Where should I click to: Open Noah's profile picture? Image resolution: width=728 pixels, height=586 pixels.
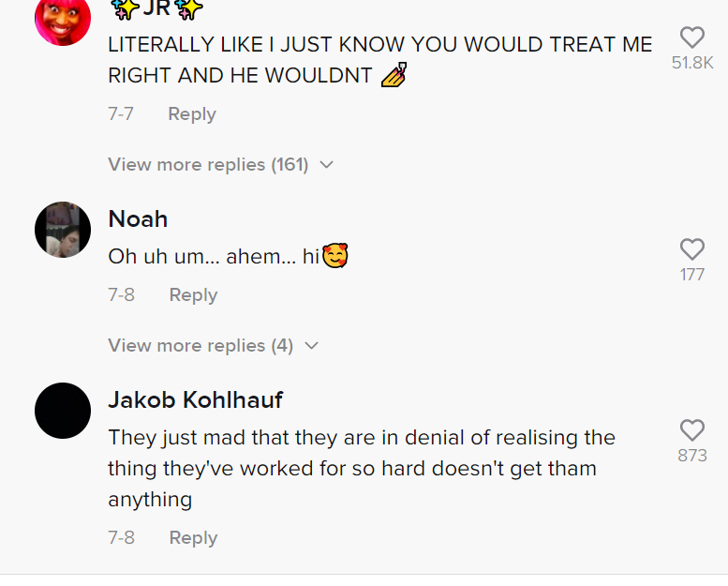[x=63, y=230]
